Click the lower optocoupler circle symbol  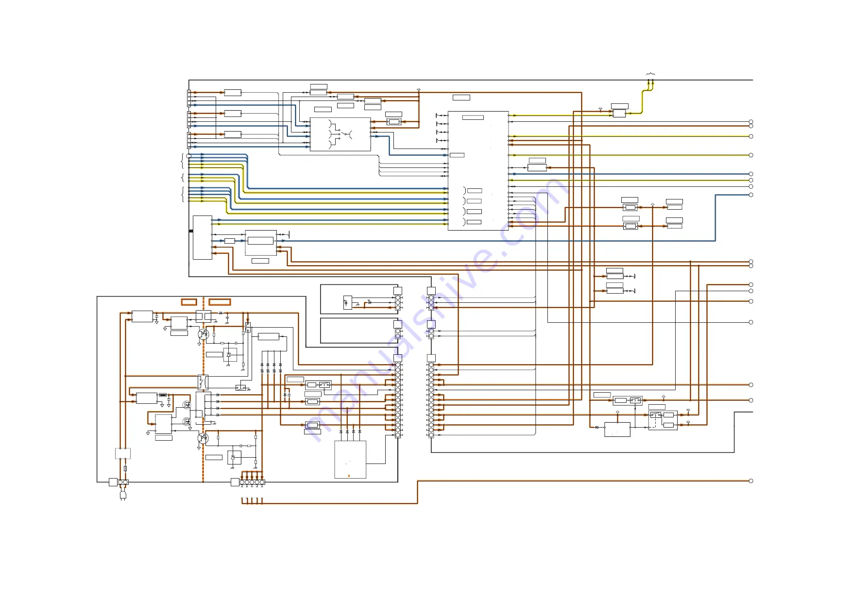(203, 438)
